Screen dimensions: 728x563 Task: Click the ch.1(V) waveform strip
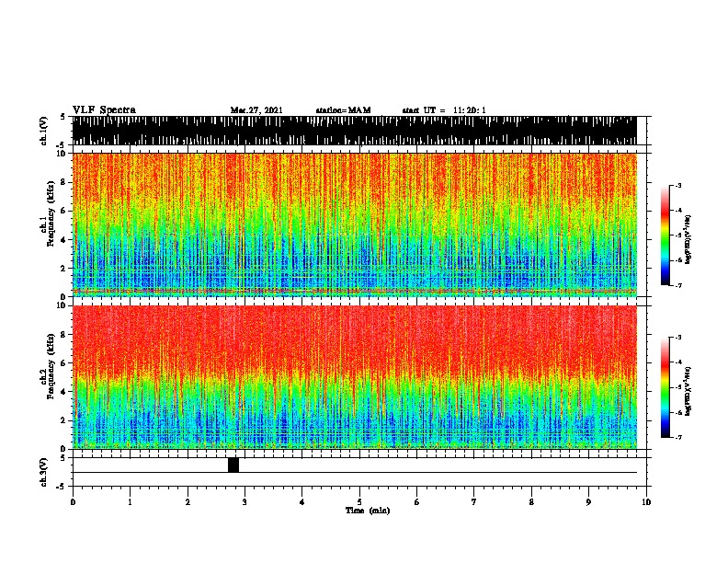coord(355,131)
